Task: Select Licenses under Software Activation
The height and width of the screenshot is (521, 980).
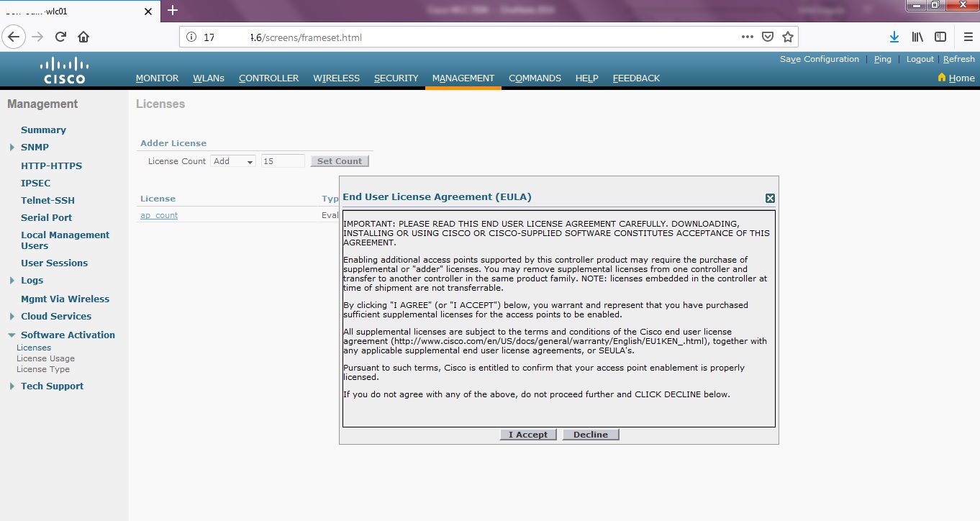Action: 34,348
